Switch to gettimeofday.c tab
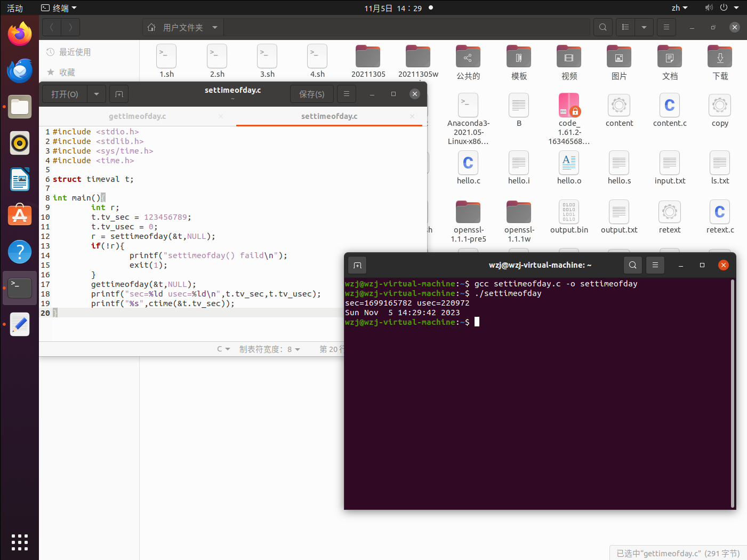 click(138, 116)
